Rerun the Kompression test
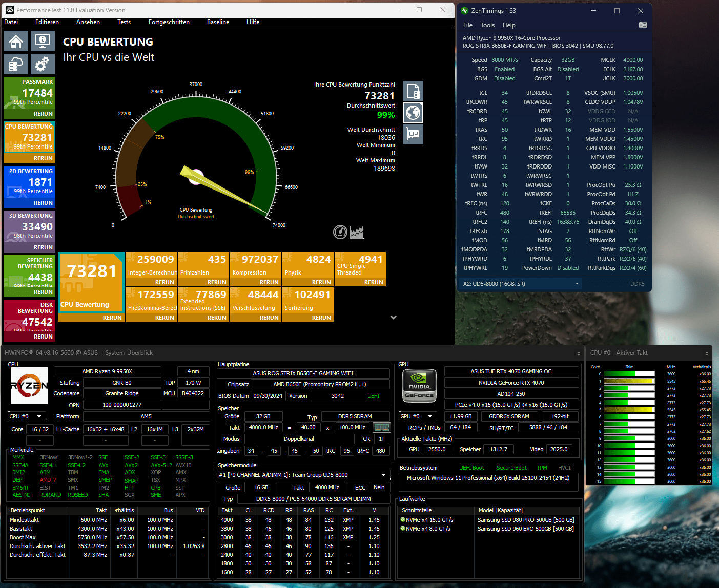Viewport: 719px width, 588px height. pos(269,282)
